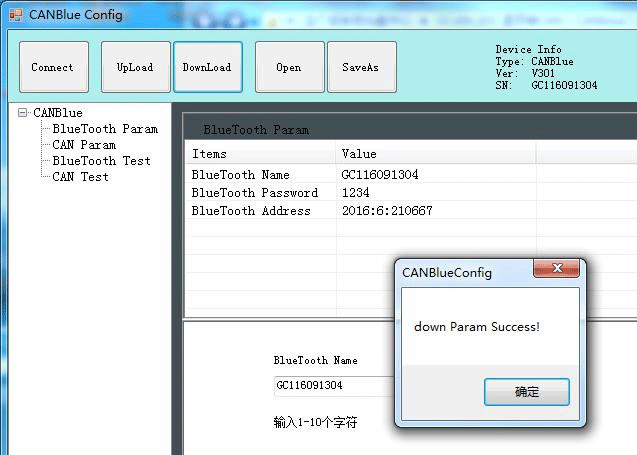The width and height of the screenshot is (637, 455).
Task: Click the Open button
Action: 289,67
